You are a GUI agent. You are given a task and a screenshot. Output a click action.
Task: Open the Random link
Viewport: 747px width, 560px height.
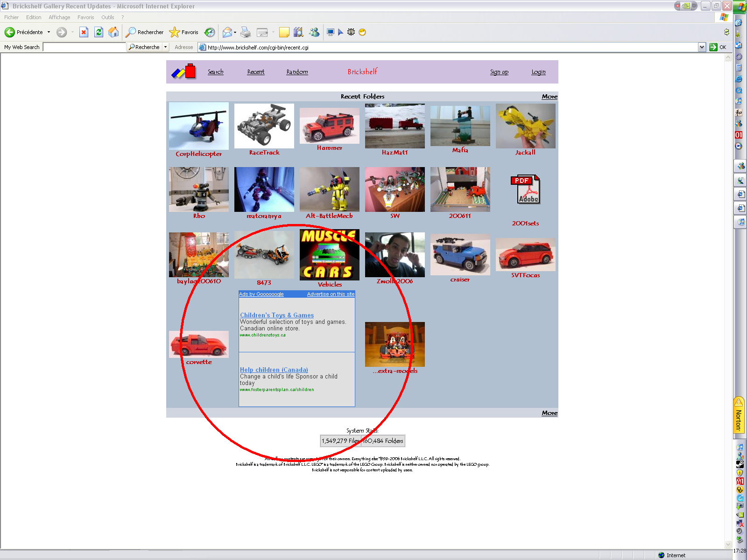297,72
